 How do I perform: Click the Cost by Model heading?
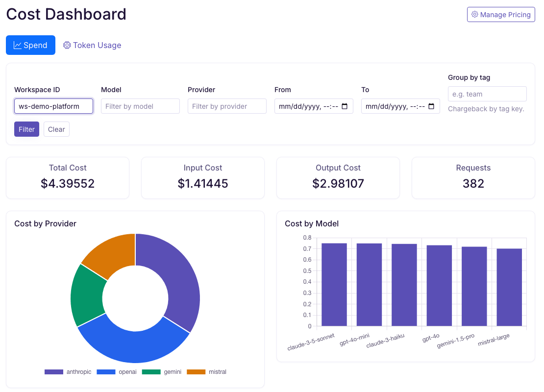tap(312, 224)
